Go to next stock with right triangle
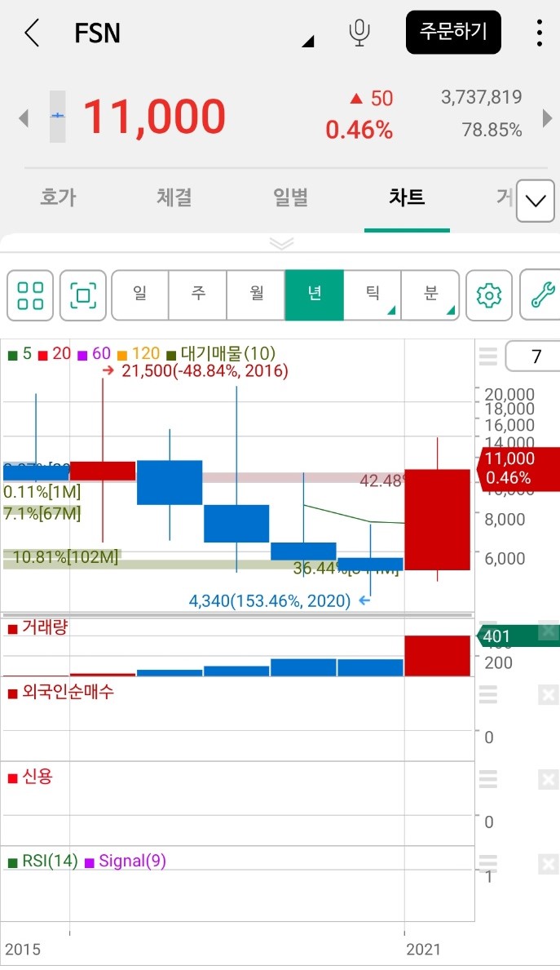 (x=547, y=117)
